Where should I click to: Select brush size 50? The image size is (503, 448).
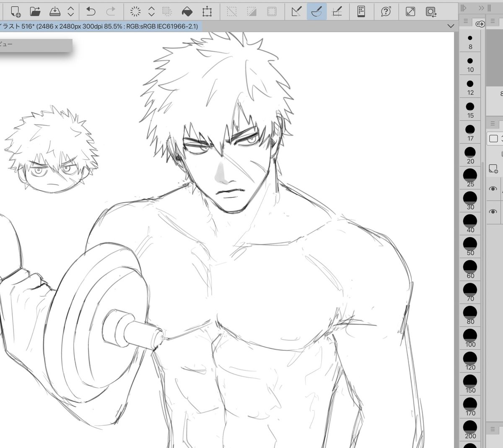(470, 247)
